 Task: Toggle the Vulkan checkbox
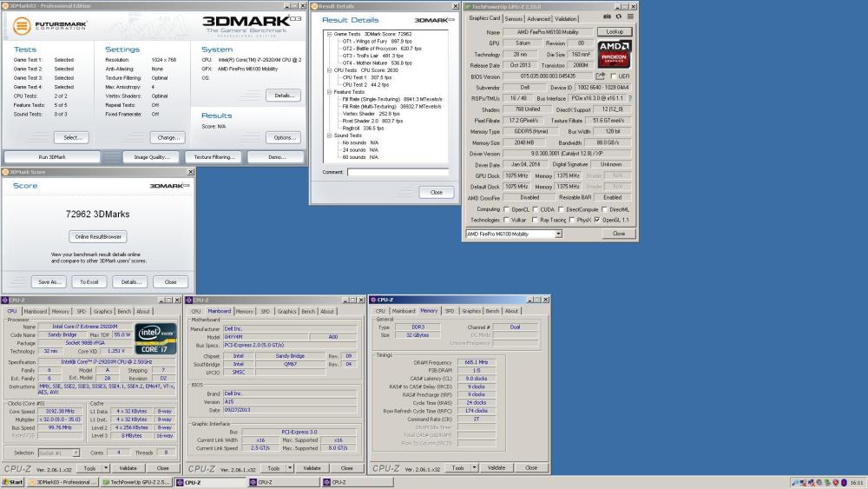[x=506, y=220]
